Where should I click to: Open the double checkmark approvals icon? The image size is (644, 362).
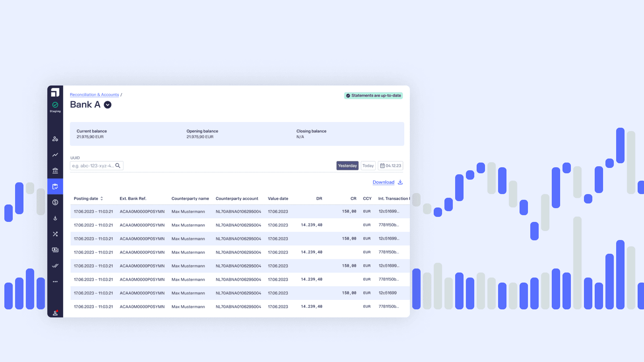click(x=55, y=265)
